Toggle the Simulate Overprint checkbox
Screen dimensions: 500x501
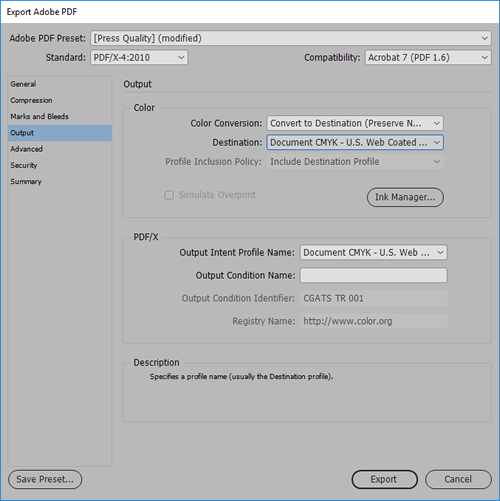click(x=169, y=195)
